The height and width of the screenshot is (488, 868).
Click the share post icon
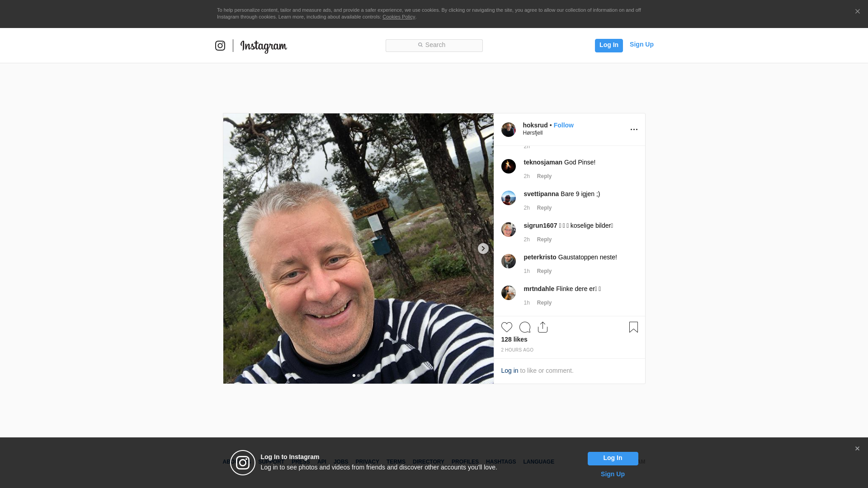(542, 327)
